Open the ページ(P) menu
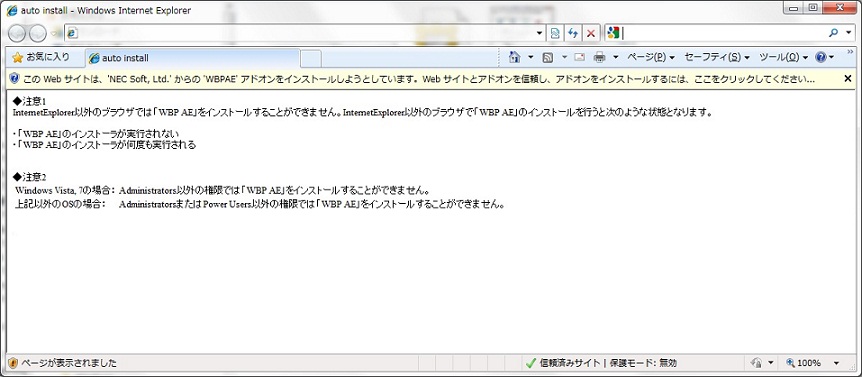This screenshot has height=377, width=862. pos(651,57)
